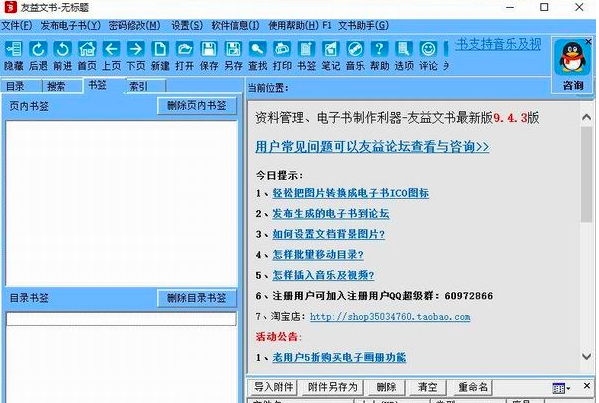Click the 清空 button
599x403 pixels.
(x=427, y=387)
